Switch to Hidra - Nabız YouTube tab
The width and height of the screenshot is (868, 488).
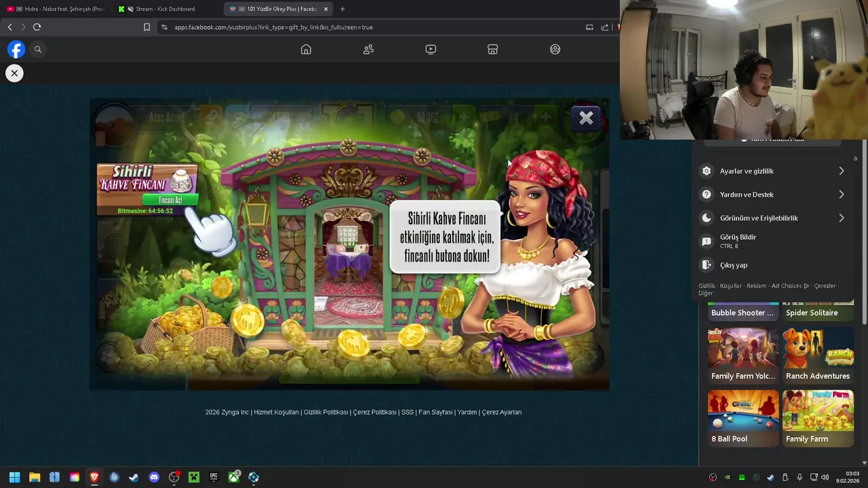(x=56, y=9)
